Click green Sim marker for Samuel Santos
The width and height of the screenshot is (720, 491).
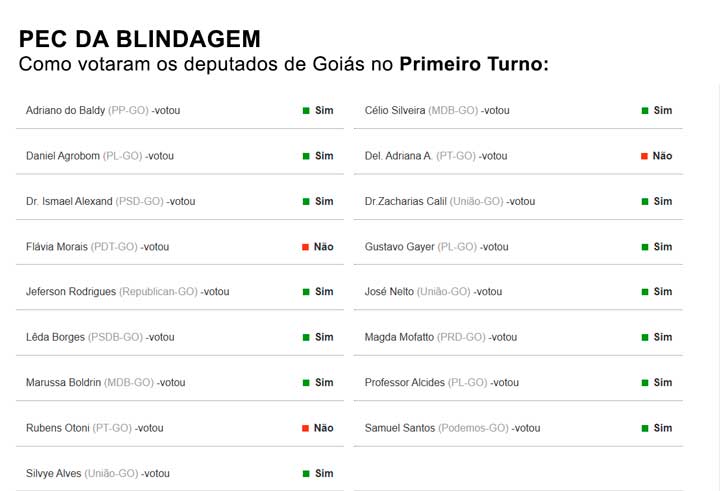[x=645, y=429]
